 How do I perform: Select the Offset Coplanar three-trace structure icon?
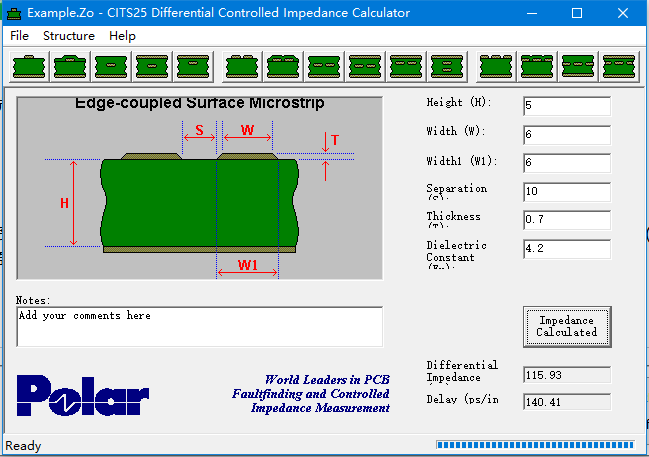[x=619, y=67]
